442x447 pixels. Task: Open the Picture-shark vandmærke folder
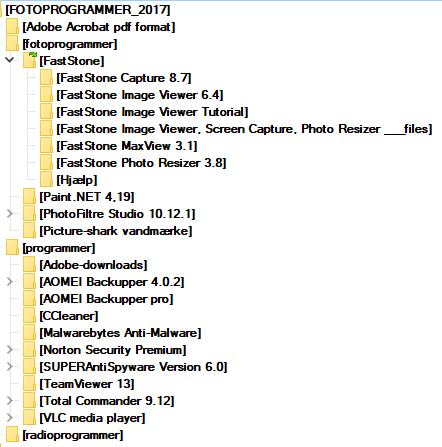coord(116,231)
